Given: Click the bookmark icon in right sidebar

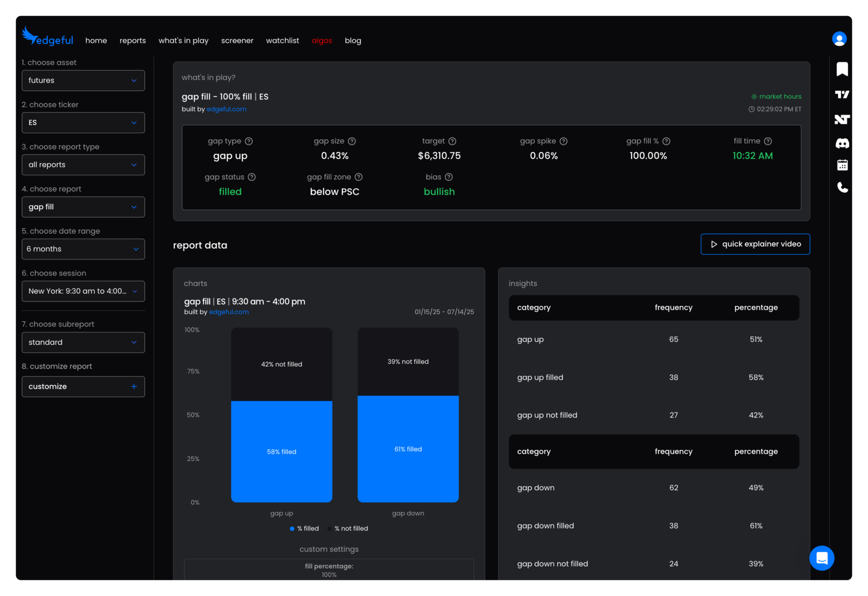Looking at the screenshot, I should pos(842,69).
